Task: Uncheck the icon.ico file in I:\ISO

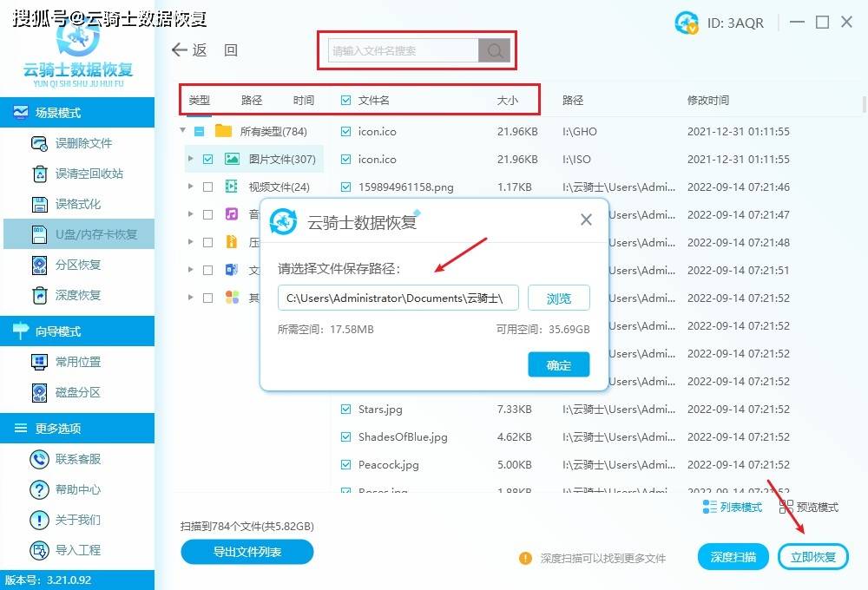Action: tap(346, 160)
